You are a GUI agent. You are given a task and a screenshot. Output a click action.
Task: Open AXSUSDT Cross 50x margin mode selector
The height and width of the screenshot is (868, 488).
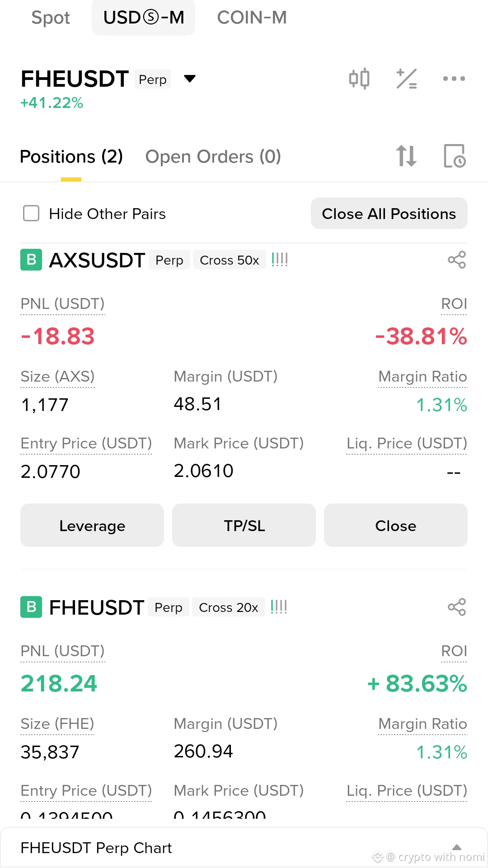click(229, 260)
